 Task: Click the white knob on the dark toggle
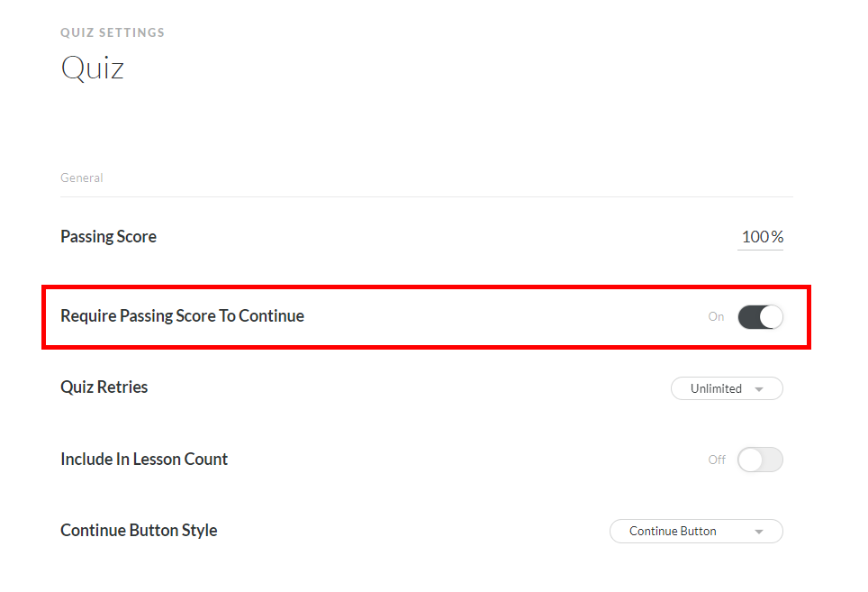[x=772, y=317]
